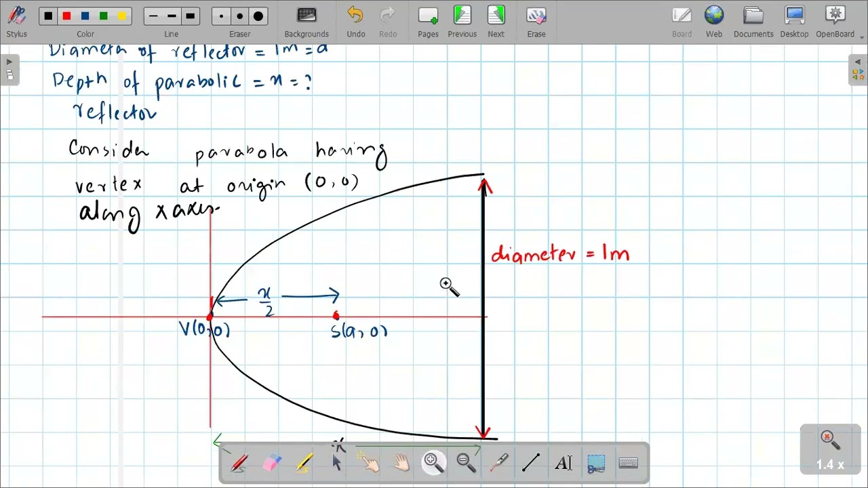Select the yellow Highlighter tool
868x488 pixels.
point(304,463)
